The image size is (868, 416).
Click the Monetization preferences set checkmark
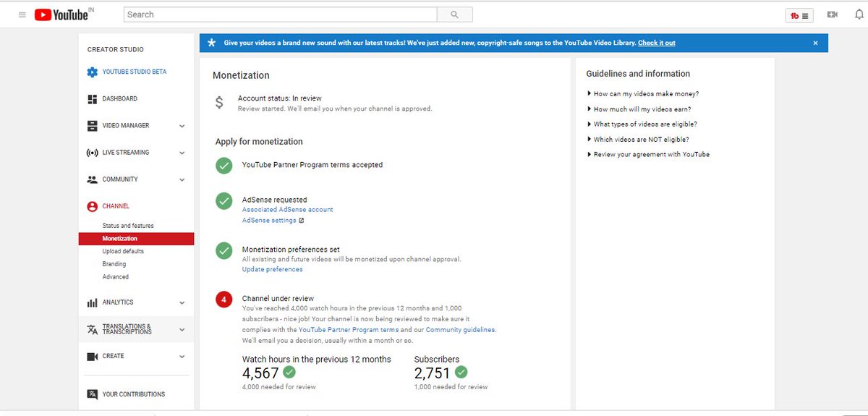pyautogui.click(x=224, y=250)
